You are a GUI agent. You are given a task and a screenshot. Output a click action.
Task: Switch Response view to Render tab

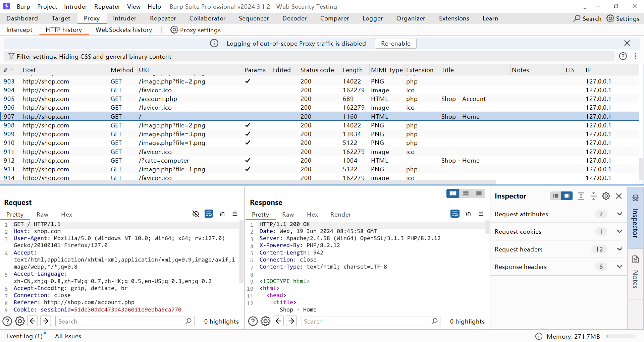[340, 215]
